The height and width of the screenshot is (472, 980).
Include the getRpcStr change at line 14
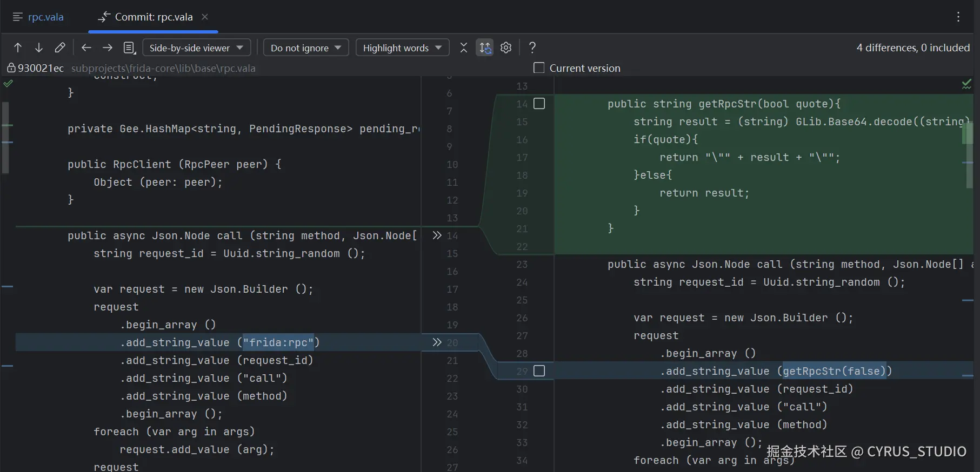(x=539, y=104)
